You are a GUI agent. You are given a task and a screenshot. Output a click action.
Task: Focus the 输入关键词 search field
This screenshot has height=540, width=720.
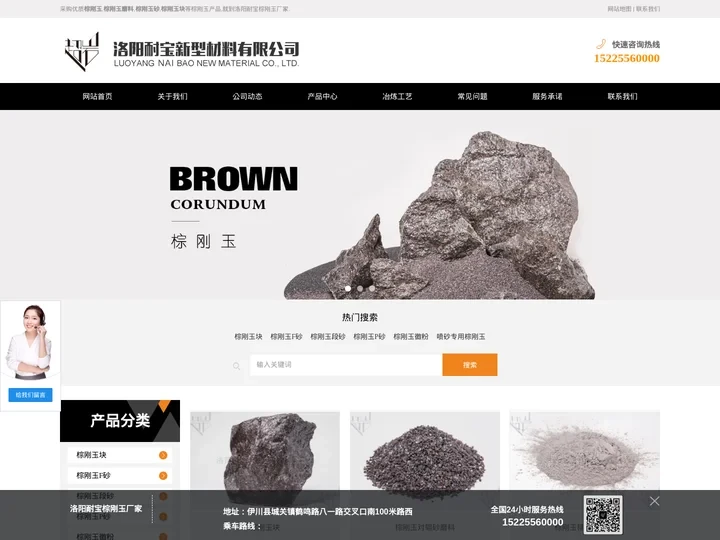tap(346, 365)
